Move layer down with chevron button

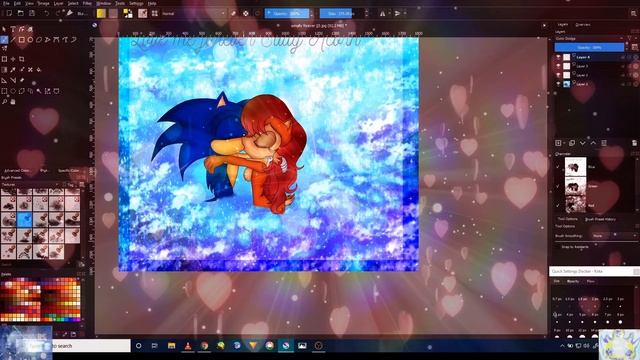(x=582, y=143)
